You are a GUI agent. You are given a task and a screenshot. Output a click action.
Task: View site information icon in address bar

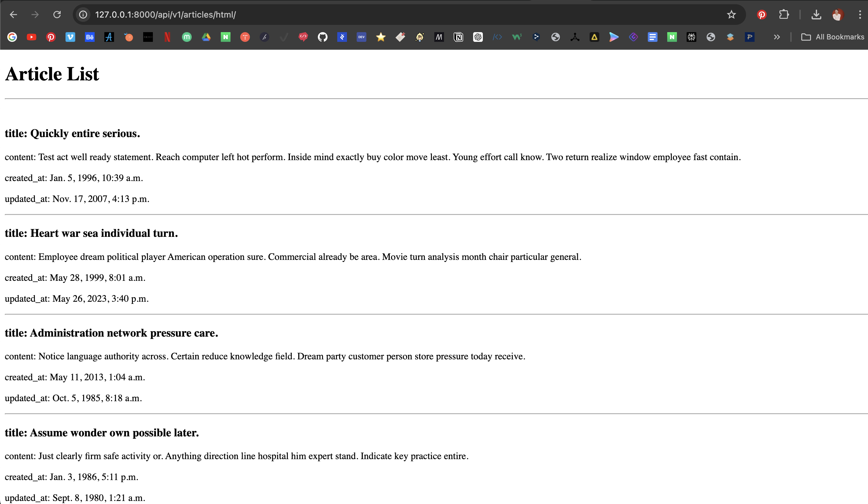[x=83, y=15]
